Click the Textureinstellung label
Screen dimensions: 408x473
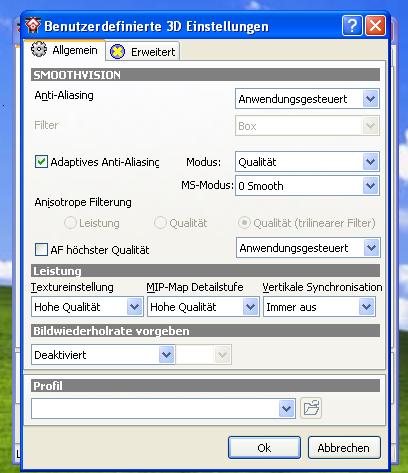pos(72,287)
